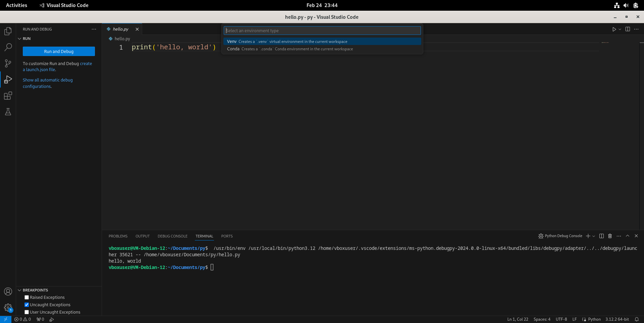
Task: Open the Explorer view in activity bar
Action: [x=8, y=31]
